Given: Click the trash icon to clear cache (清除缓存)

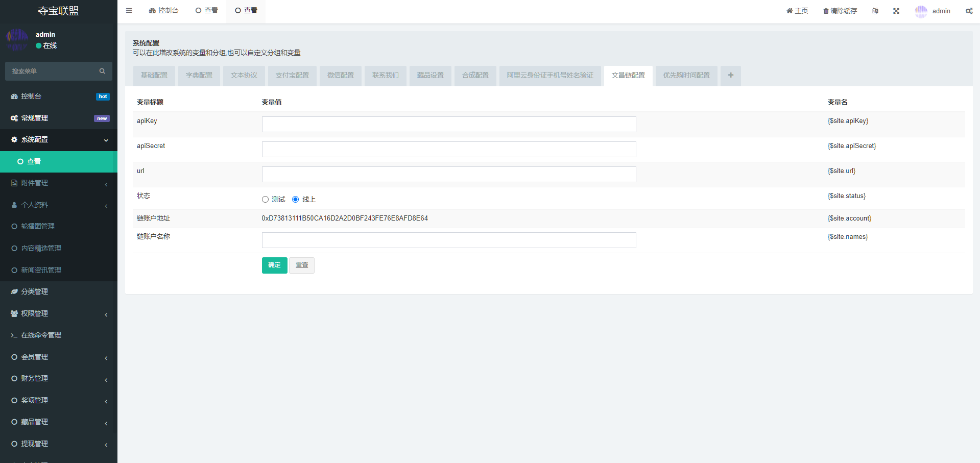Looking at the screenshot, I should 826,11.
